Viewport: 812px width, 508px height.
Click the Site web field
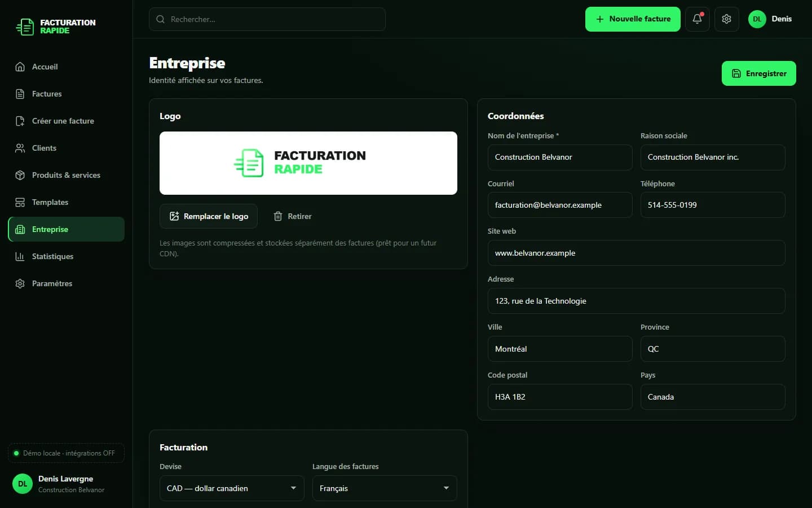click(637, 253)
